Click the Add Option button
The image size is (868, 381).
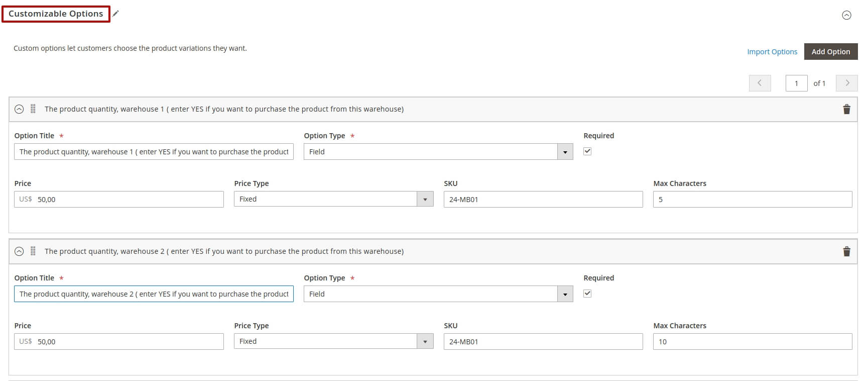pos(830,51)
